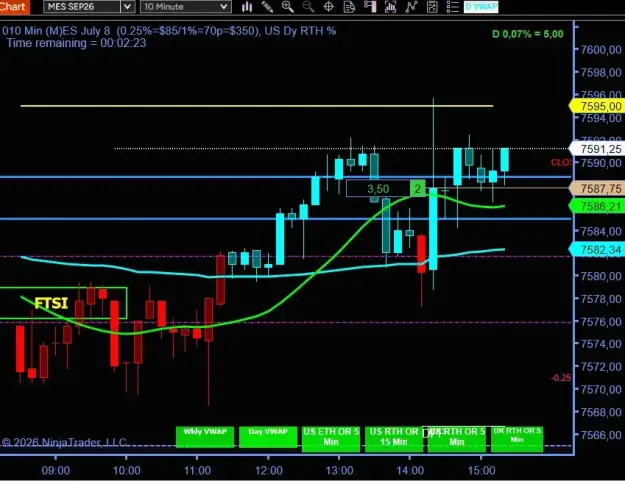Toggle the US ETH OR 5 Min button

click(331, 439)
